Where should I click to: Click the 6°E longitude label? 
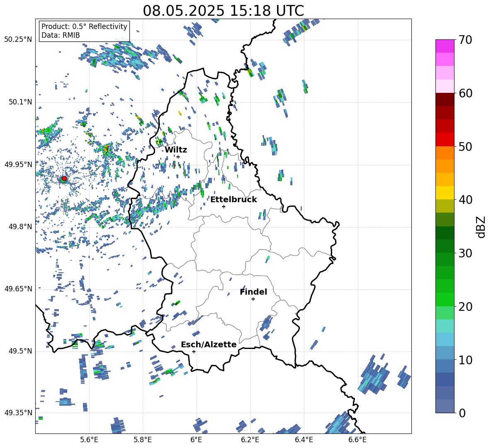[196, 440]
